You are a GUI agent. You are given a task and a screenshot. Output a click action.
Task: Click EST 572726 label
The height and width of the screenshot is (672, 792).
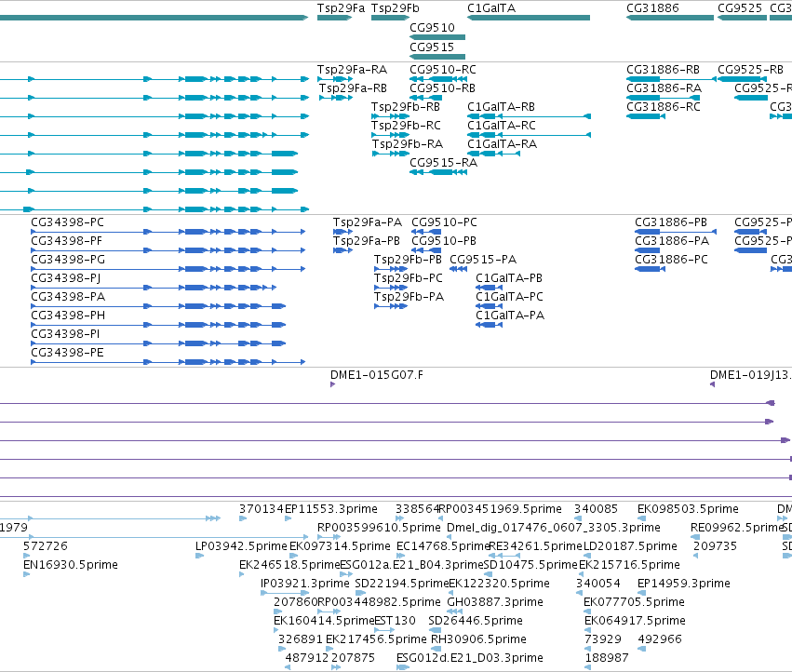click(46, 546)
